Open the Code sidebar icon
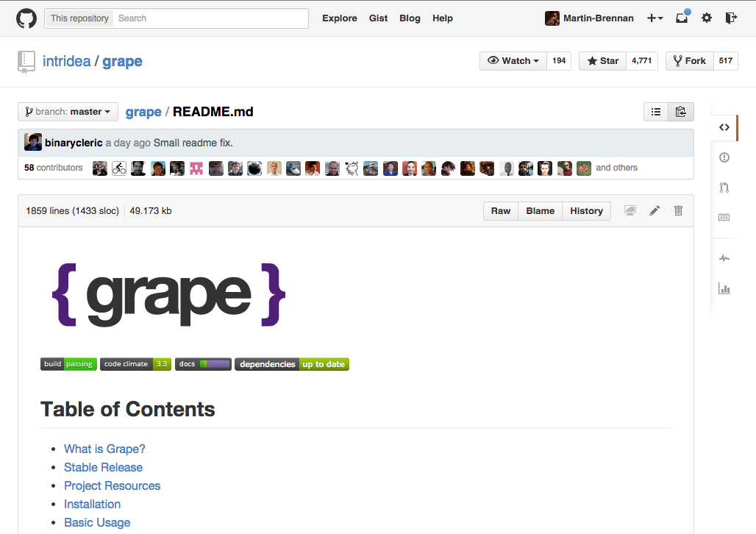Screen dimensions: 756x534 pyautogui.click(x=724, y=127)
